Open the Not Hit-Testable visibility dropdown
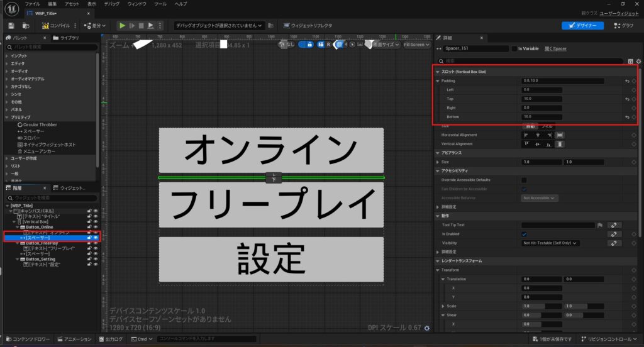Image resolution: width=644 pixels, height=347 pixels. point(550,243)
